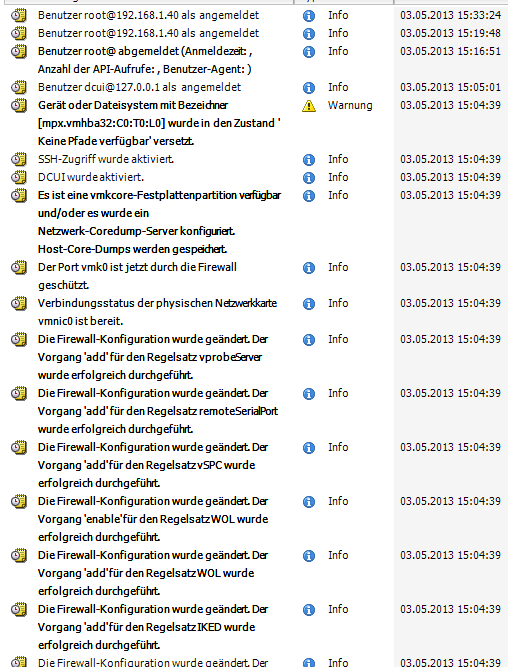
Task: Click the 'Keine Pfade verfügbar' versetzt.' line
Action: point(116,141)
